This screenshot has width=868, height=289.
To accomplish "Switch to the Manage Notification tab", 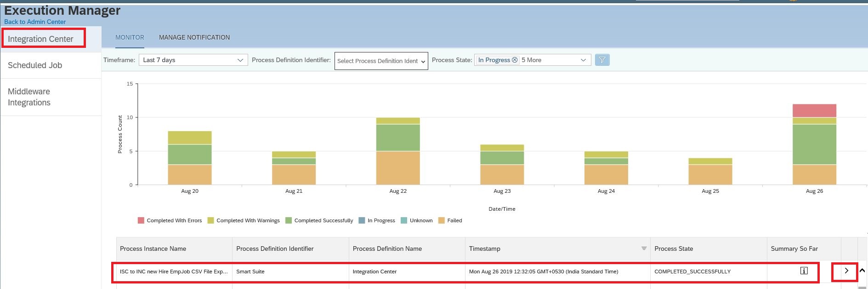I will click(194, 37).
